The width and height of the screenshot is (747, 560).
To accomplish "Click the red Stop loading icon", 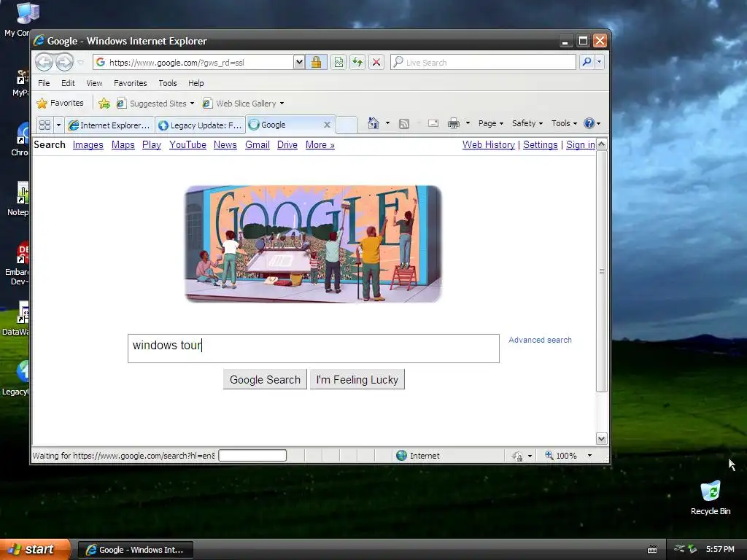I will [376, 62].
